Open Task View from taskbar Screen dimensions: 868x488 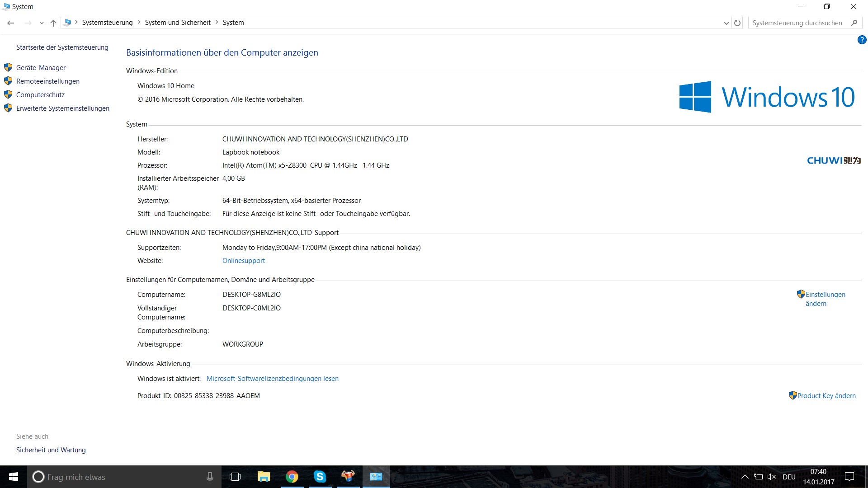235,477
